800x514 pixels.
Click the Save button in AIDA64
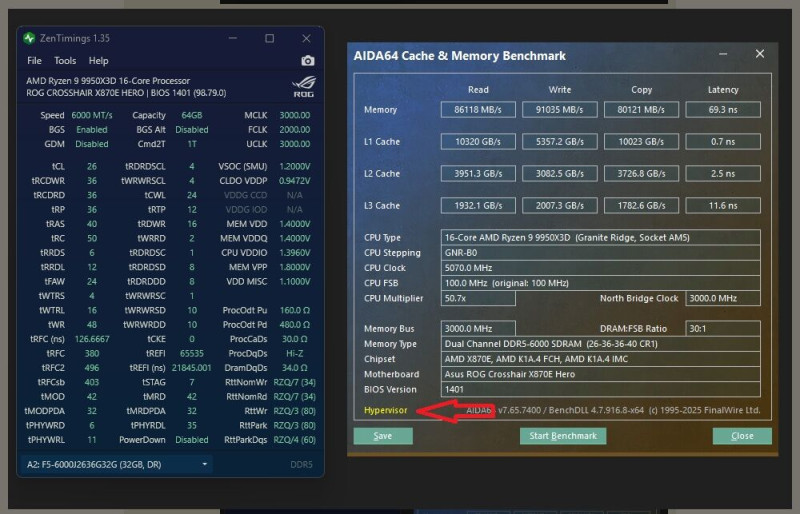pyautogui.click(x=383, y=436)
